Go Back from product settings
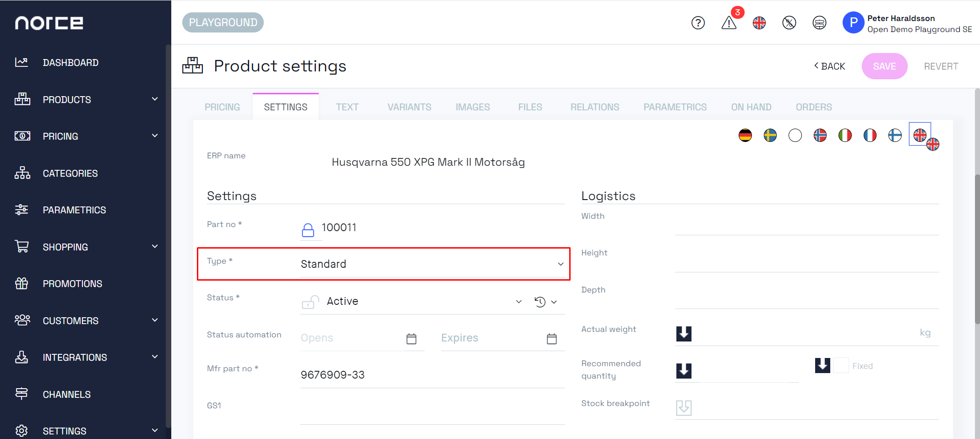This screenshot has width=980, height=439. click(x=829, y=66)
